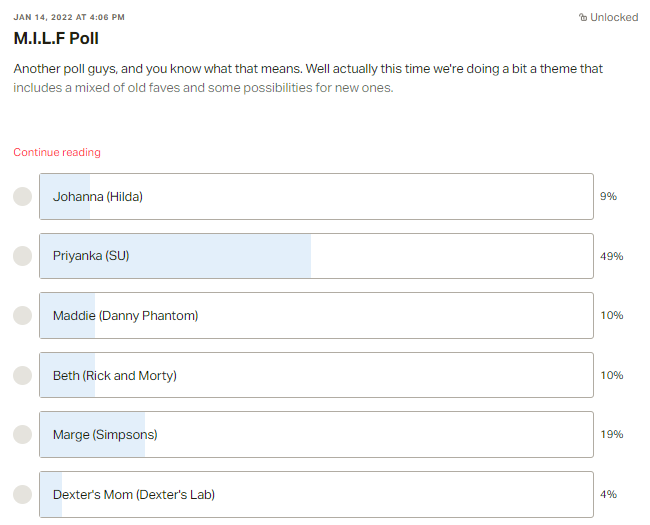Click the Unlocked lock icon
The image size is (650, 525).
pyautogui.click(x=583, y=17)
